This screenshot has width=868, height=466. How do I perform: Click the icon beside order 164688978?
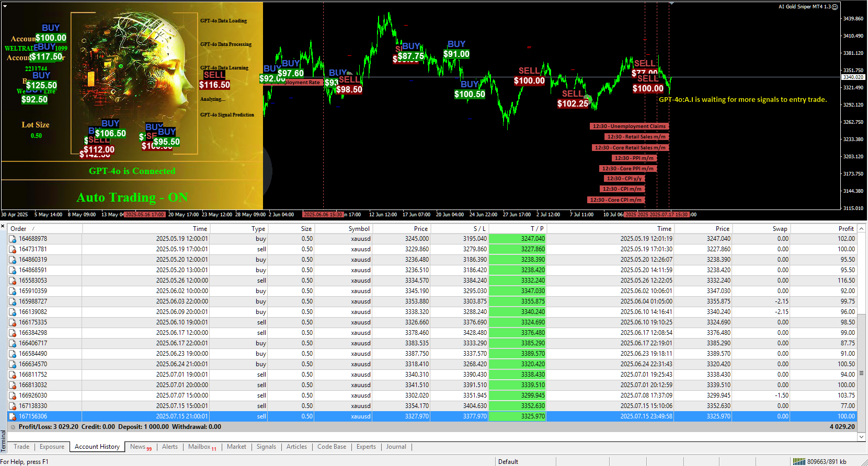(13, 239)
